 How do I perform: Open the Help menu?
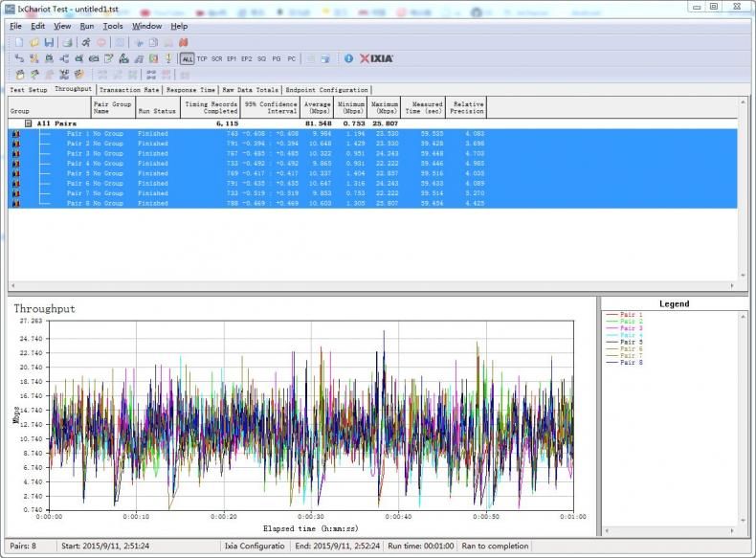(x=179, y=26)
